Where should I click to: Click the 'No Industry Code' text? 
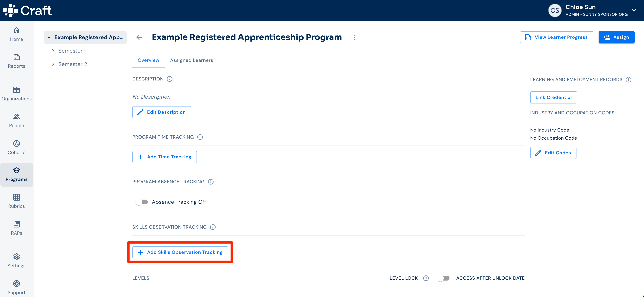click(549, 130)
